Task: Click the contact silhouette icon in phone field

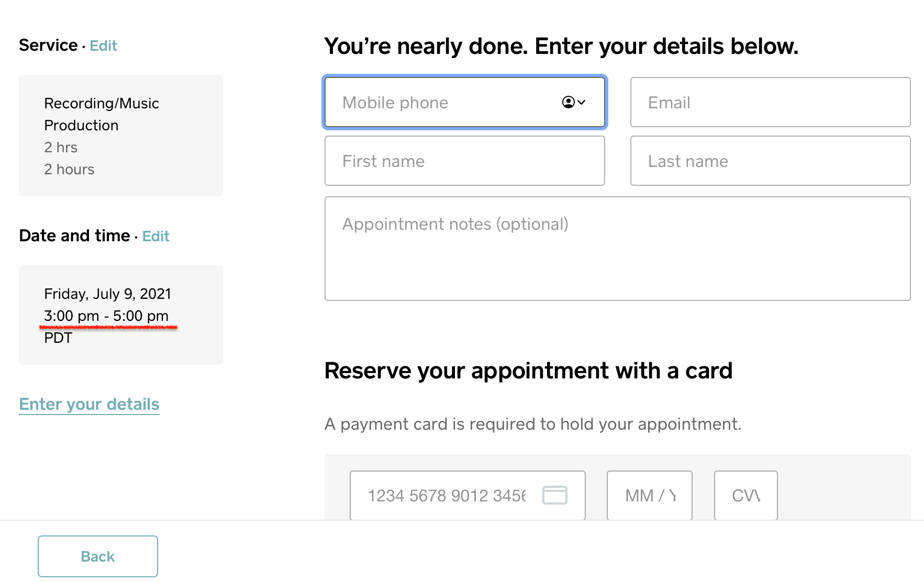Action: 568,103
